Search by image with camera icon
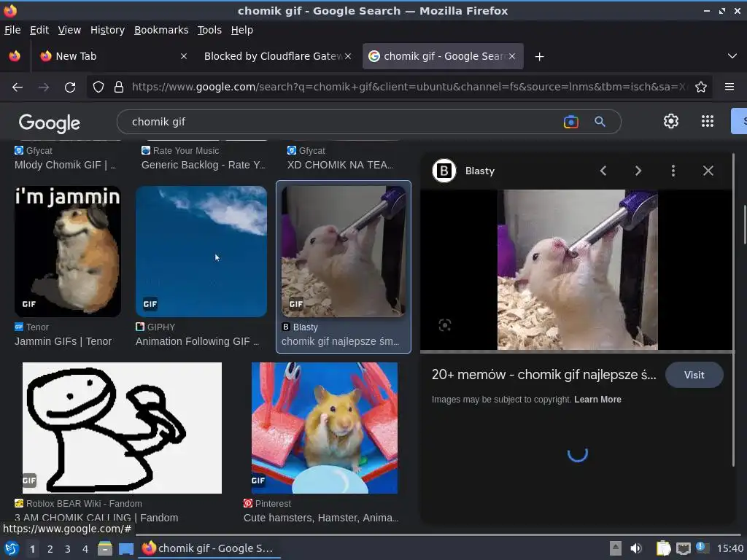 [x=570, y=122]
